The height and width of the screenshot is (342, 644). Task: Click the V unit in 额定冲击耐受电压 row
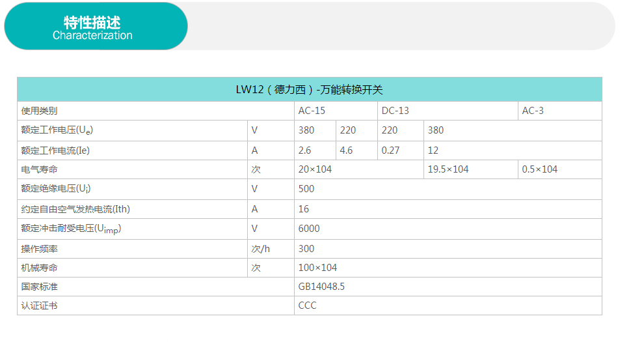pyautogui.click(x=254, y=229)
